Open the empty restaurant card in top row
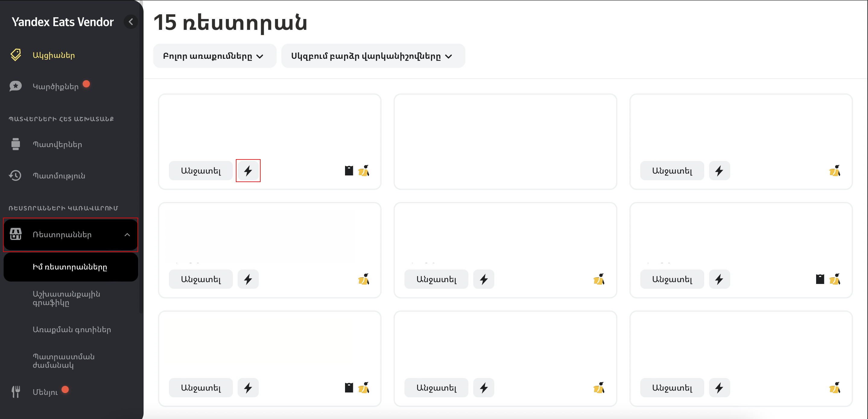Viewport: 868px width, 419px height. point(505,141)
